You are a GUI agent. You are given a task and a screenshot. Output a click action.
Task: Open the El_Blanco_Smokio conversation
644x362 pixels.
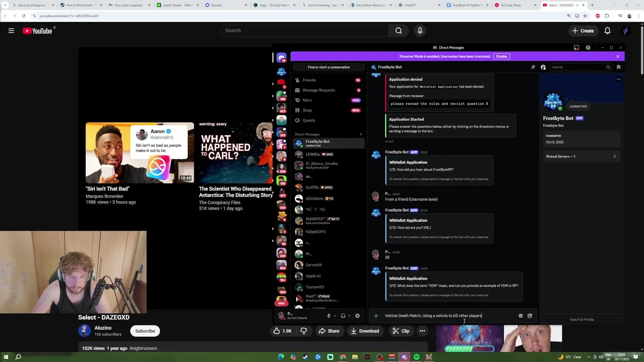click(x=329, y=165)
